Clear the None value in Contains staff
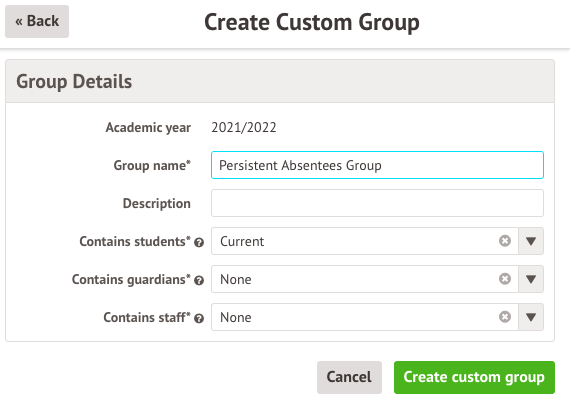 [x=505, y=317]
